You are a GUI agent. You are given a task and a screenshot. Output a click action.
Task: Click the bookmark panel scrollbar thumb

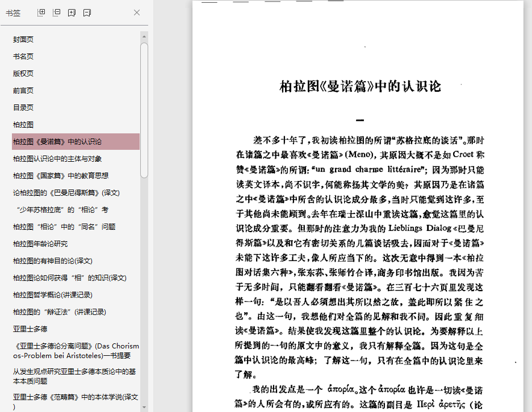144,110
